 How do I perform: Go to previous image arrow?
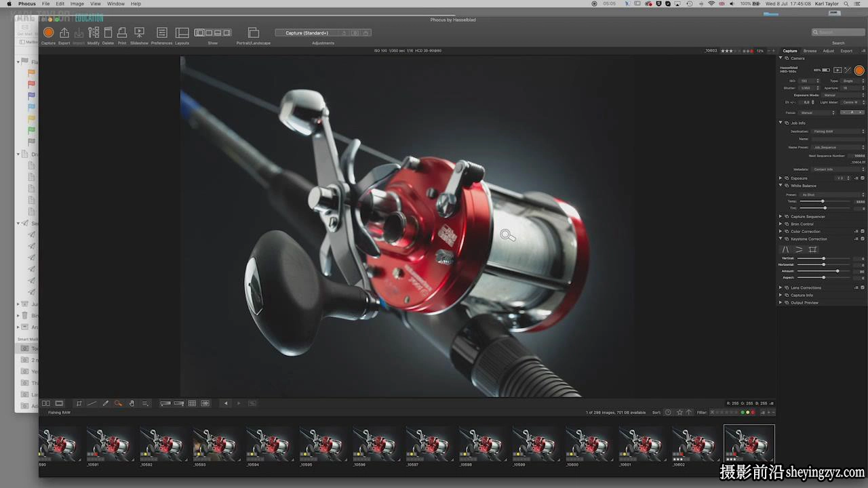[226, 403]
